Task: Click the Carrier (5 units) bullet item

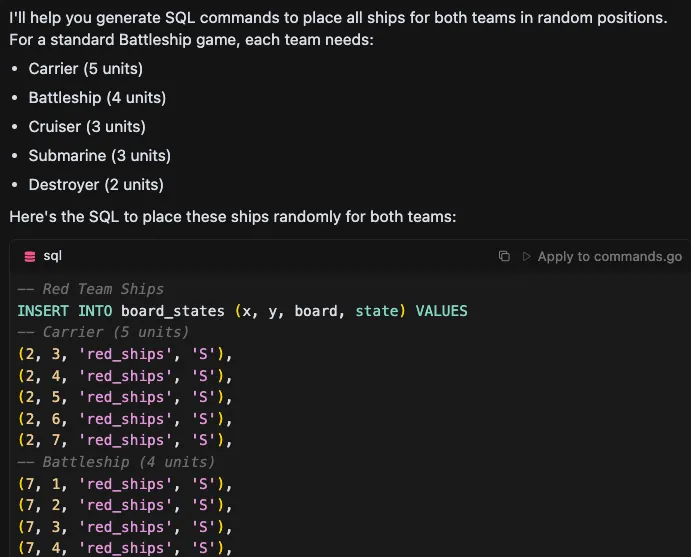Action: 85,69
